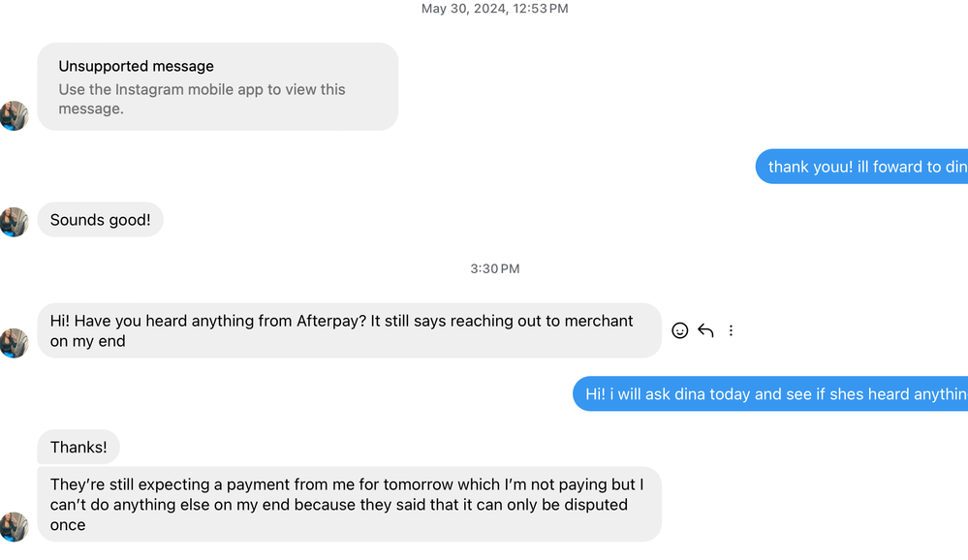Click the 3:30 PM timestamp
This screenshot has width=968, height=560.
pyautogui.click(x=494, y=268)
